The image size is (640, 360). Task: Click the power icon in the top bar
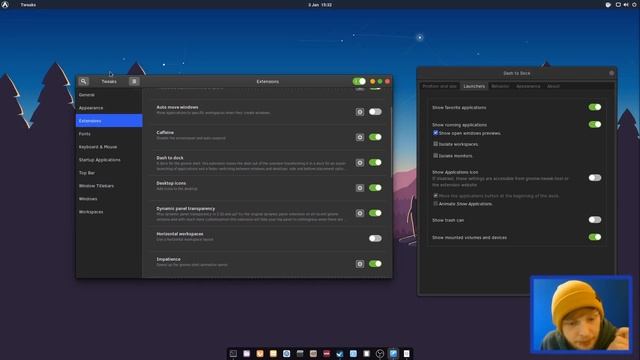point(635,4)
